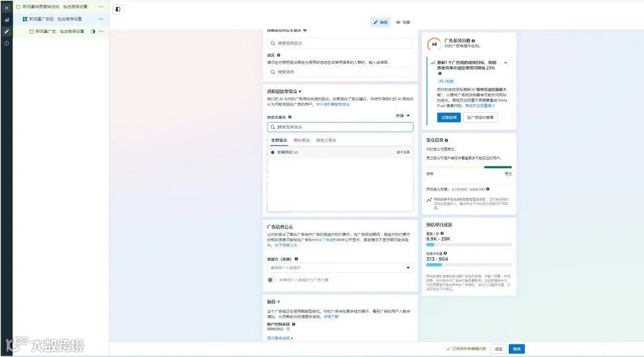Select the 类似受众 tab
Screen dimensions: 644x357
(301, 141)
